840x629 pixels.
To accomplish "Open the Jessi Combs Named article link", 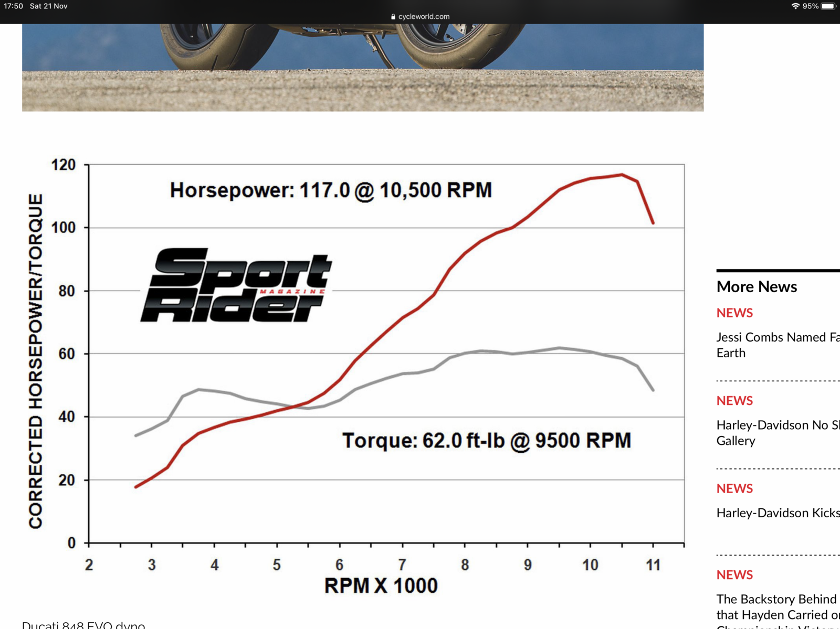I will (778, 345).
